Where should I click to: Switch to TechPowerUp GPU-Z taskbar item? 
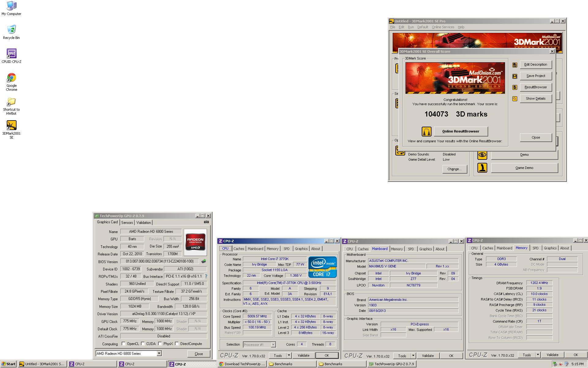(392, 364)
